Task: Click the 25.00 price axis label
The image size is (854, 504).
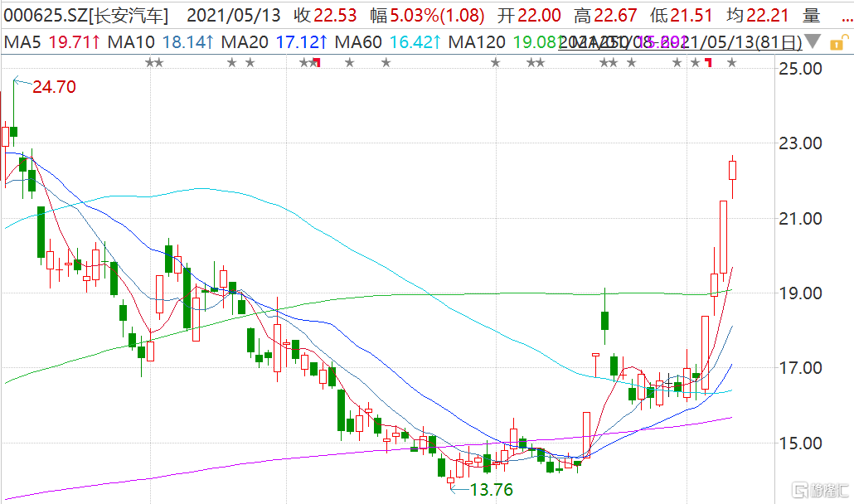Action: pos(800,69)
